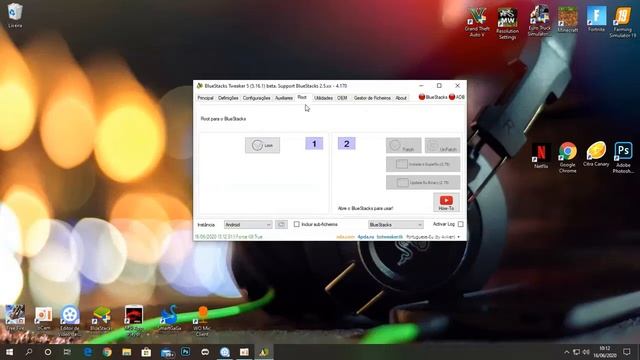Open File Explorer in the taskbar

pos(127,352)
